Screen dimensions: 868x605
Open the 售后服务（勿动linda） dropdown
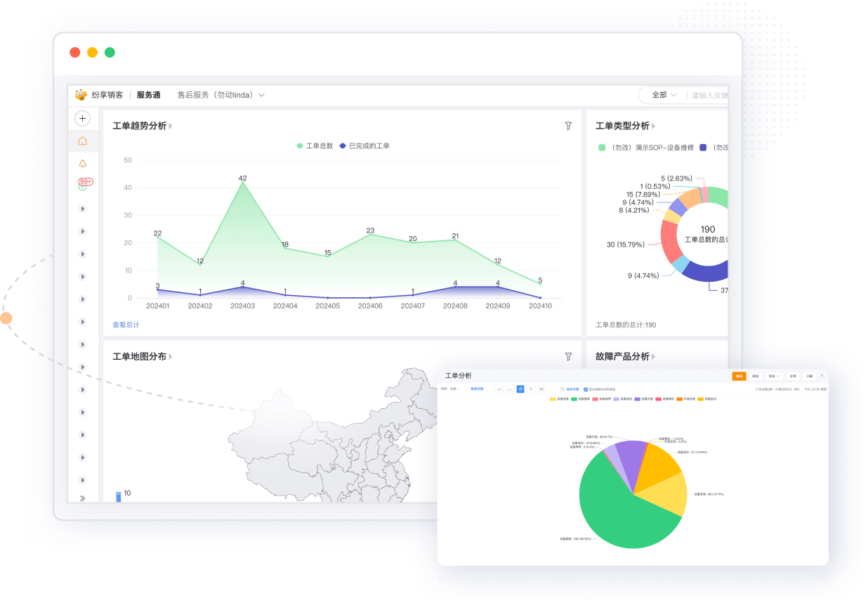tap(221, 95)
